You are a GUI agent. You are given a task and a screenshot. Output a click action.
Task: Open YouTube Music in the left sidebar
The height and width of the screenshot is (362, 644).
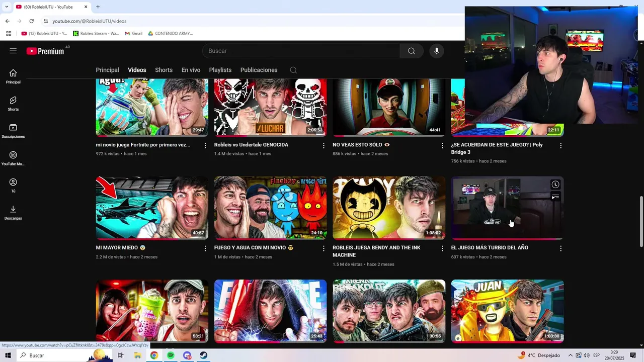pyautogui.click(x=13, y=158)
